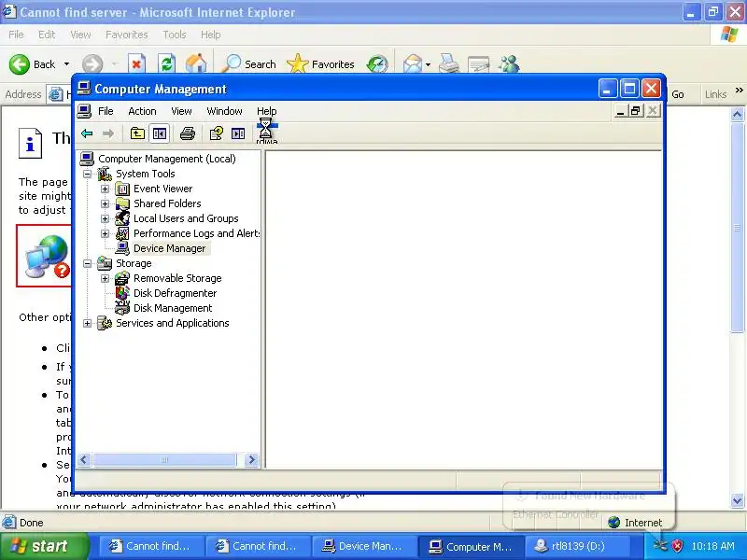Click the Mail envelope icon in Internet Explorer
This screenshot has height=560, width=747.
pos(412,64)
